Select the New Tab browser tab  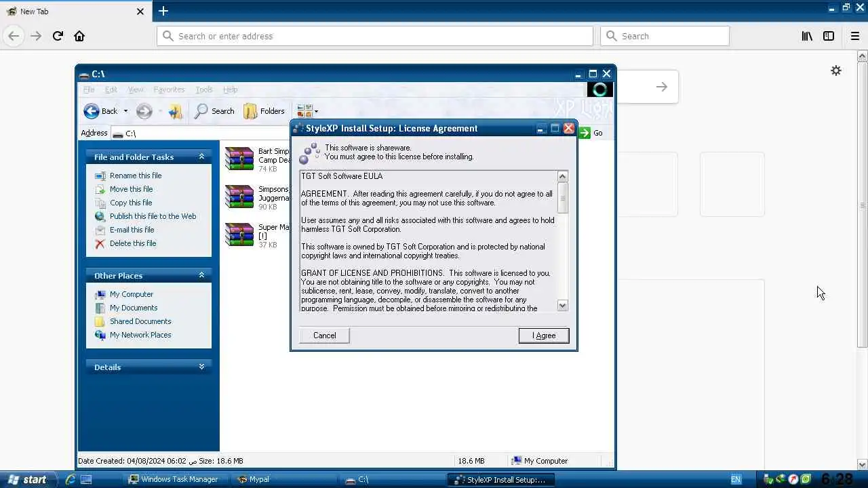[x=75, y=12]
